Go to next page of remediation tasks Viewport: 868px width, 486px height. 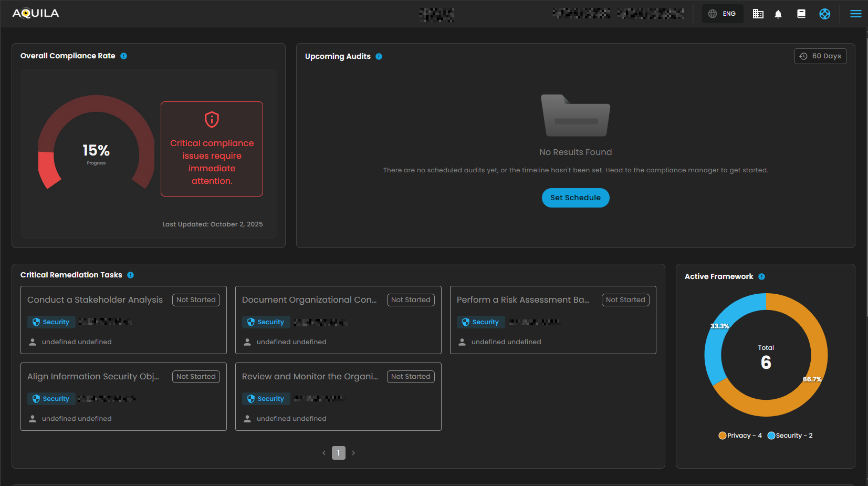click(353, 453)
